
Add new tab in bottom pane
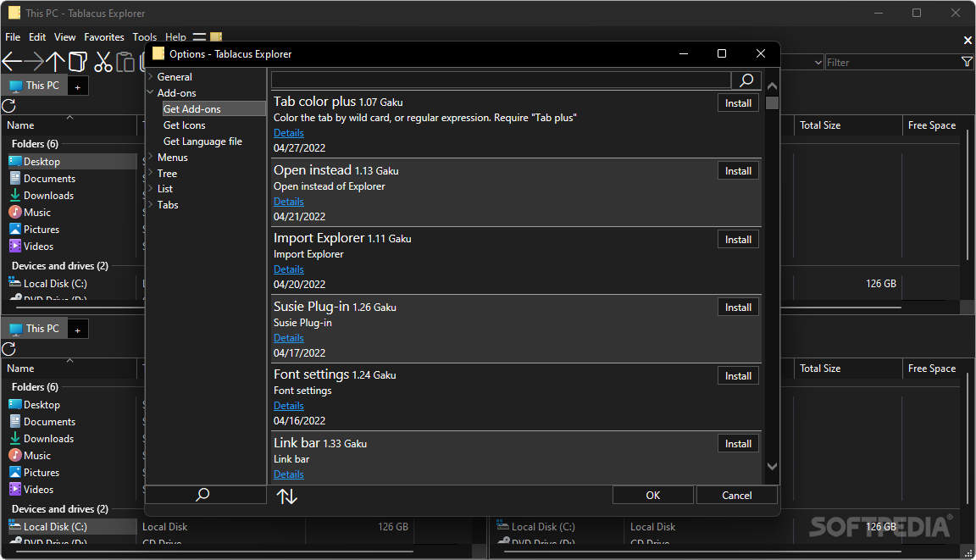tap(78, 330)
